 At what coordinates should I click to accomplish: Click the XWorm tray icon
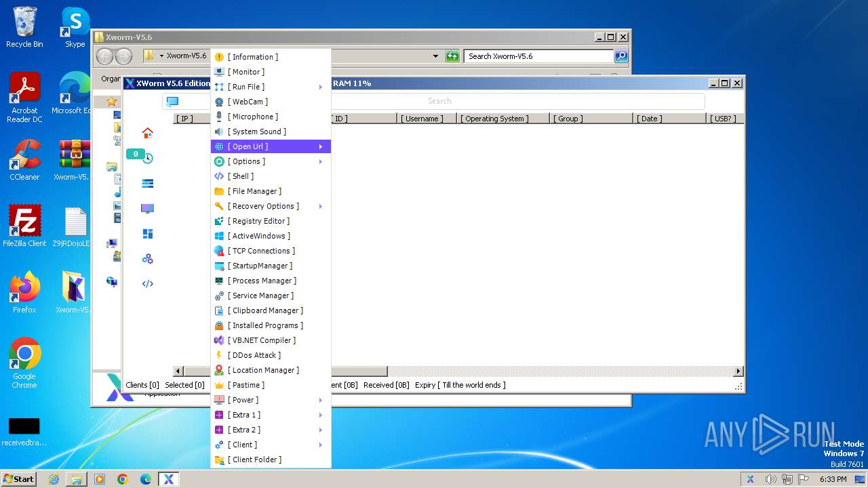point(751,479)
